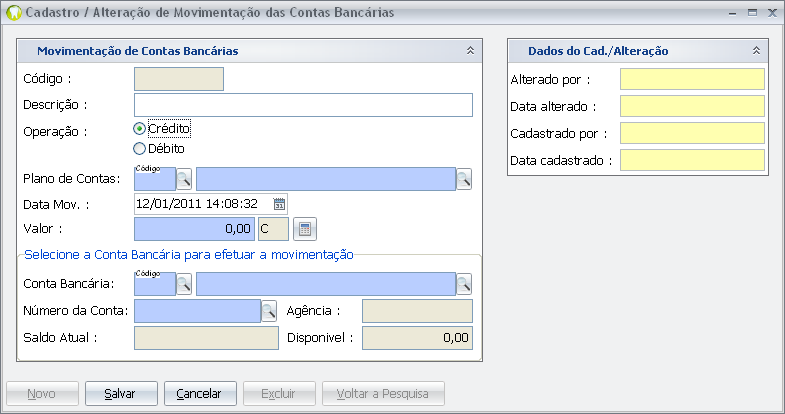Open search icon after Plano de Contas description field

tap(464, 179)
